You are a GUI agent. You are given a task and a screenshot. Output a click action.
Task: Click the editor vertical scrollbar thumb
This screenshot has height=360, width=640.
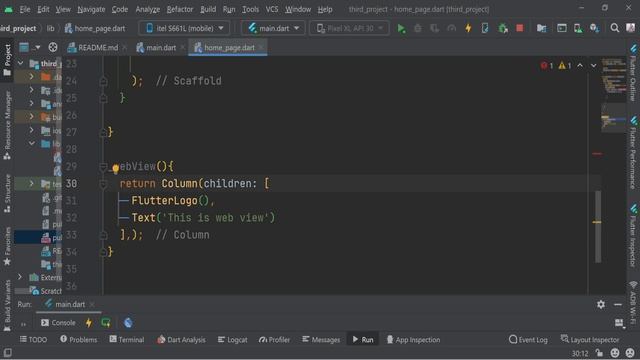tap(598, 227)
